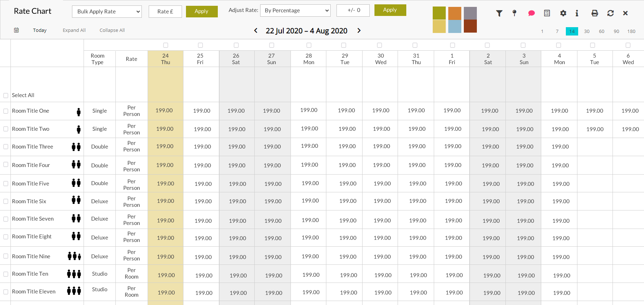Click Apply next to Rate £ field
Screen dimensions: 644x305
(x=202, y=12)
